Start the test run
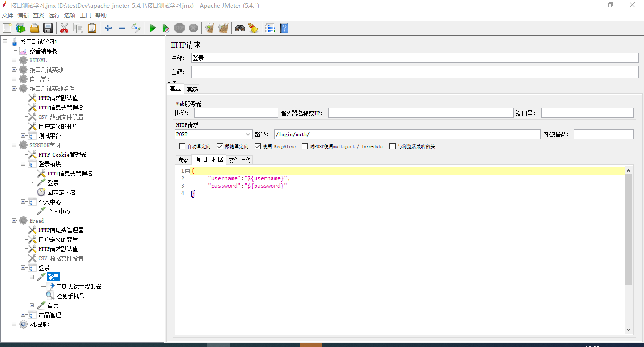644x347 pixels. (x=152, y=28)
